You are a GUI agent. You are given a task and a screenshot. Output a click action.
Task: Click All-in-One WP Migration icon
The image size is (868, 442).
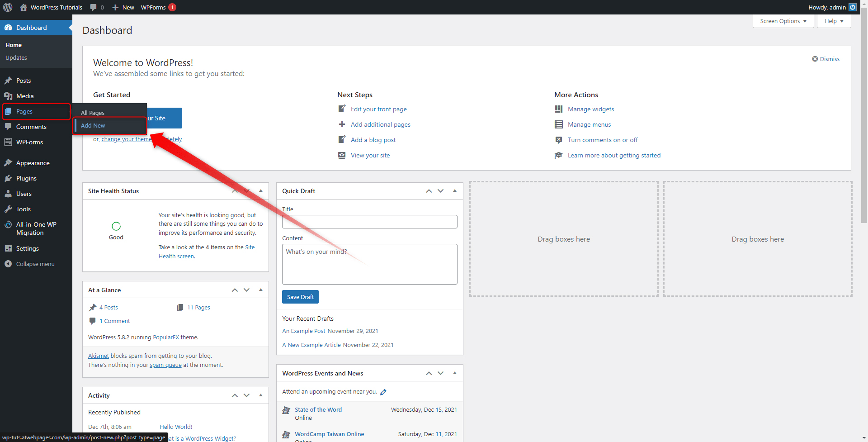[x=8, y=224]
